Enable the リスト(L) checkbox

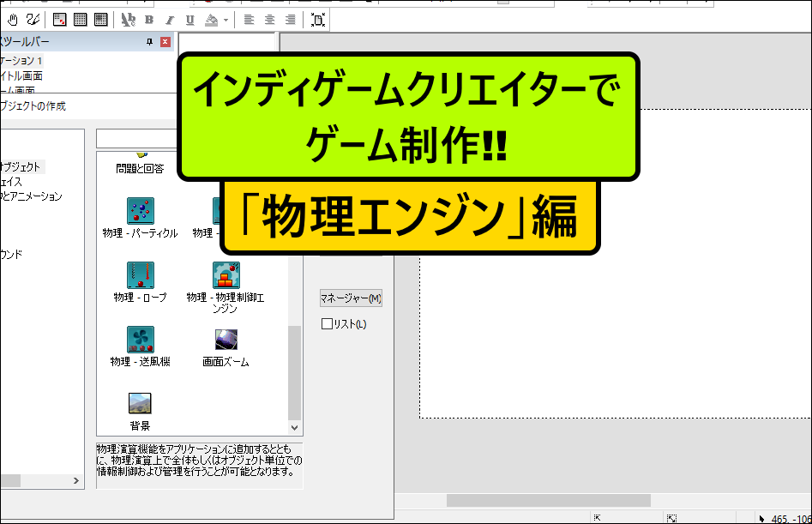[327, 324]
